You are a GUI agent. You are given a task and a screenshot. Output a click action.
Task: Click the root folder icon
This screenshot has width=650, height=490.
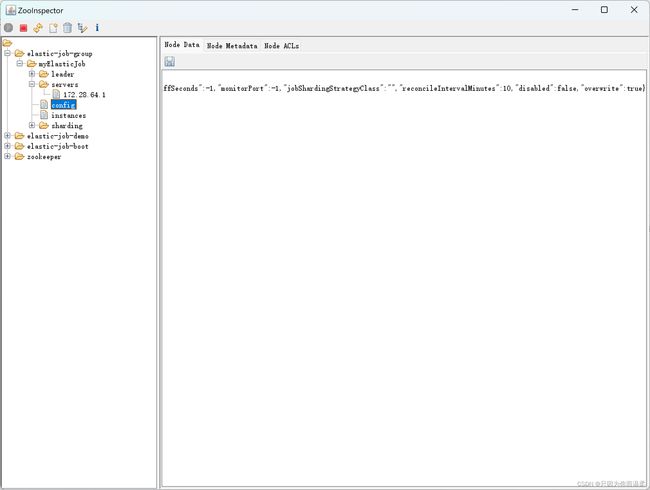(x=7, y=43)
